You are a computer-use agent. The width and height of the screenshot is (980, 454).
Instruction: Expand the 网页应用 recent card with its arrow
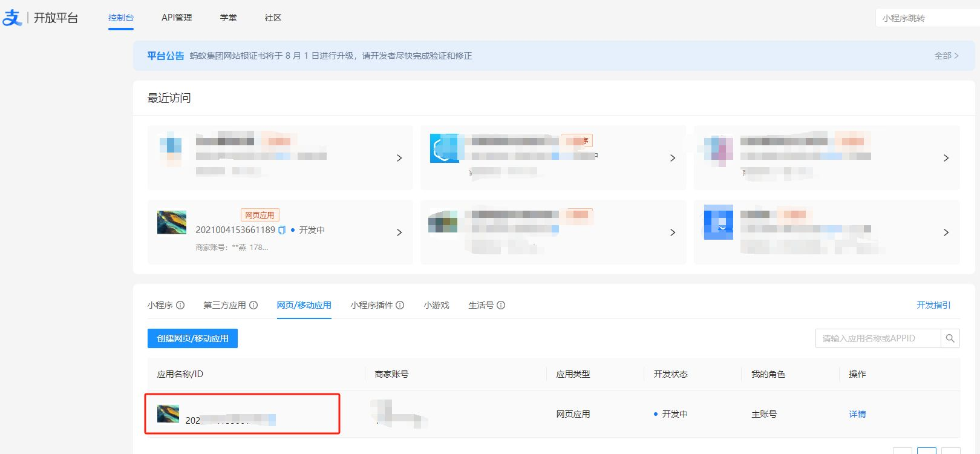click(x=399, y=232)
